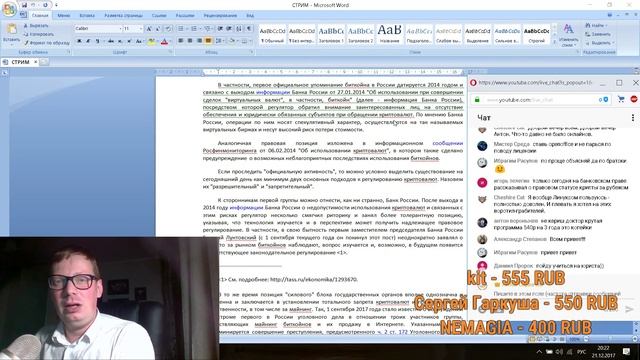Apply Строгий style
The height and width of the screenshot is (360, 640).
tap(536, 34)
